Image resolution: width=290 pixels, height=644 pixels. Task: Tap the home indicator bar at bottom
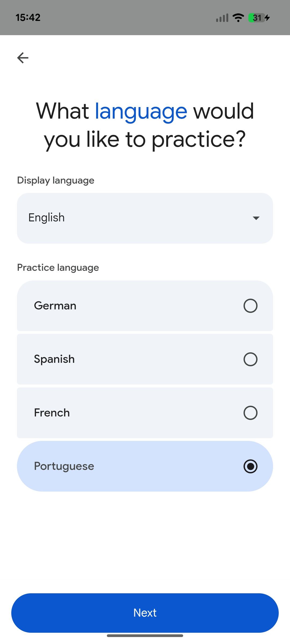click(145, 636)
